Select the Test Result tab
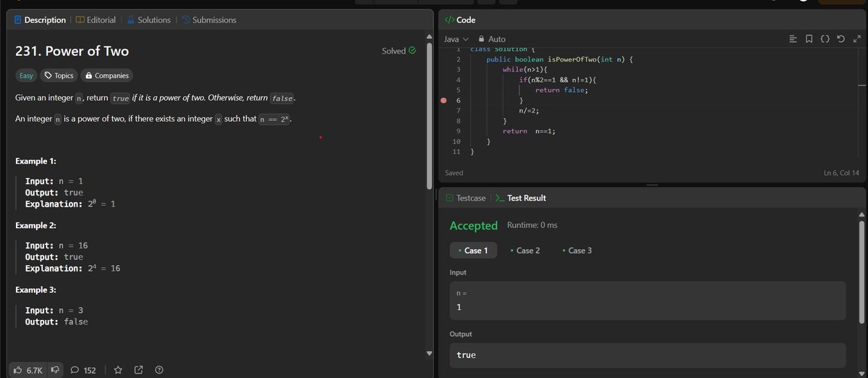Image resolution: width=868 pixels, height=378 pixels. [x=521, y=198]
